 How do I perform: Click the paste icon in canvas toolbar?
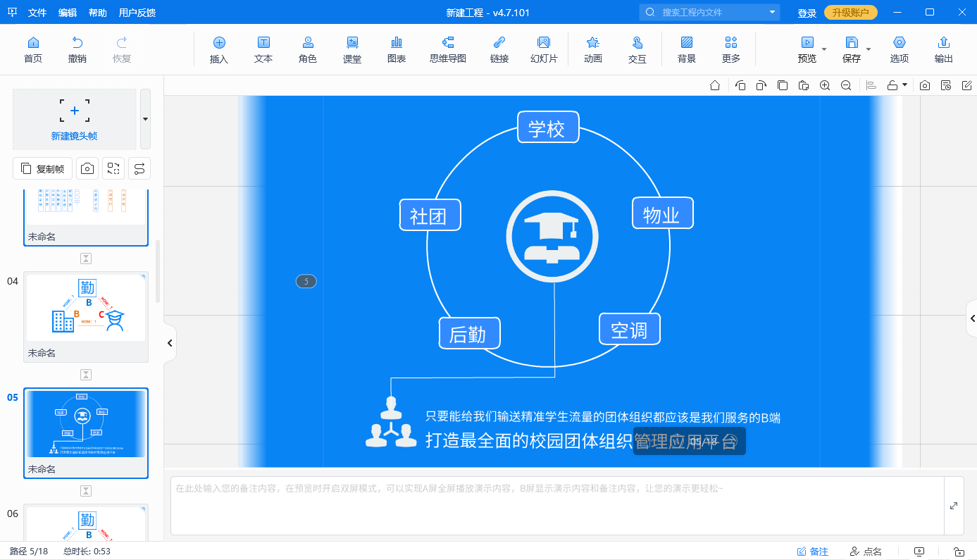[804, 85]
